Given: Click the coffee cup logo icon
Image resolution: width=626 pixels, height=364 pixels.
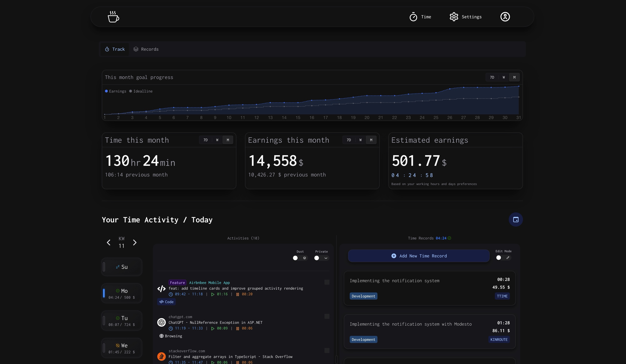Looking at the screenshot, I should point(113,17).
